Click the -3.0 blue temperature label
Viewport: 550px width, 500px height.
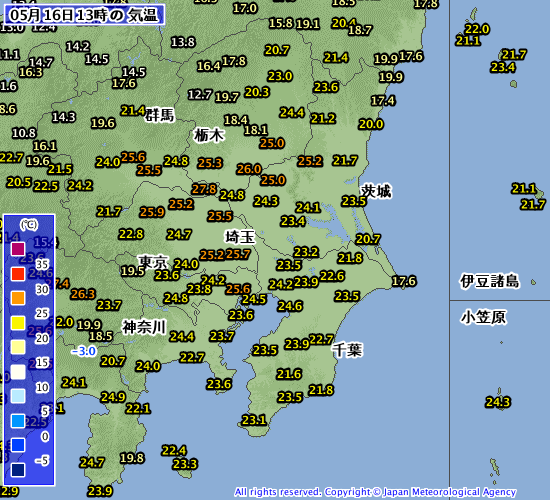coord(83,351)
